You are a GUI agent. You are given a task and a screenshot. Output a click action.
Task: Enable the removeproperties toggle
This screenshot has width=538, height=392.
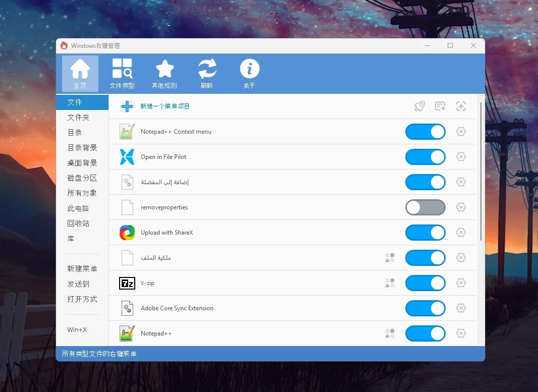[x=425, y=207]
